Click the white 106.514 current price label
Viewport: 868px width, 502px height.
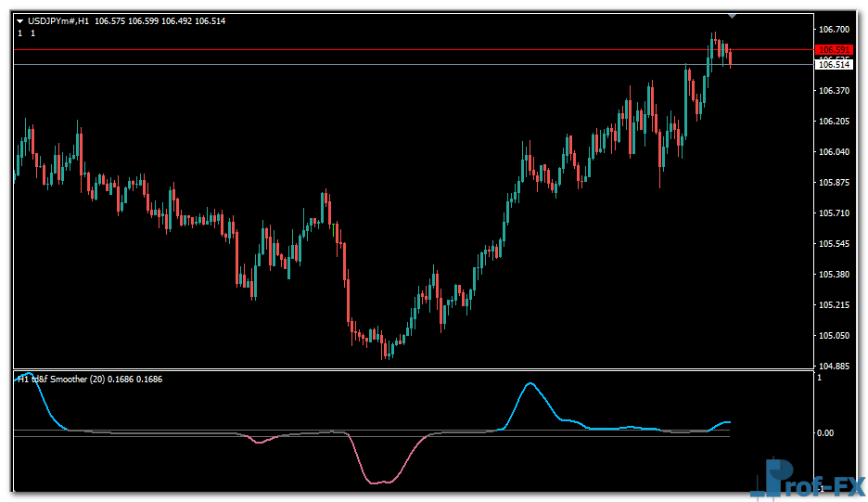tap(834, 65)
